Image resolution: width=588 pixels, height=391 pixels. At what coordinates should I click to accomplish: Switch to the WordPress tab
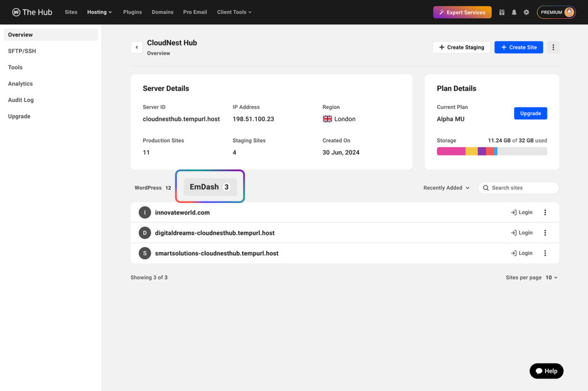pos(153,187)
